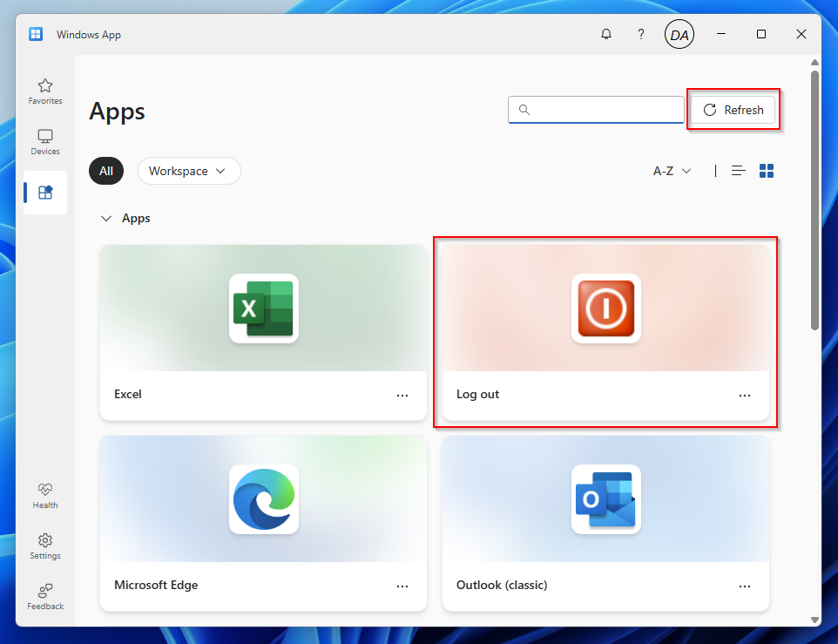The height and width of the screenshot is (644, 838).
Task: Go to Devices in sidebar
Action: click(45, 142)
